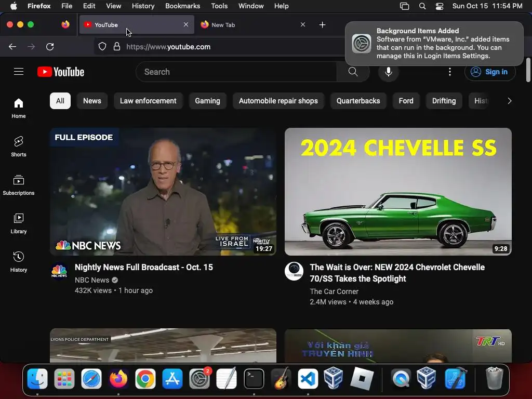The width and height of the screenshot is (532, 399).
Task: Open a new tab with plus button
Action: 322,25
